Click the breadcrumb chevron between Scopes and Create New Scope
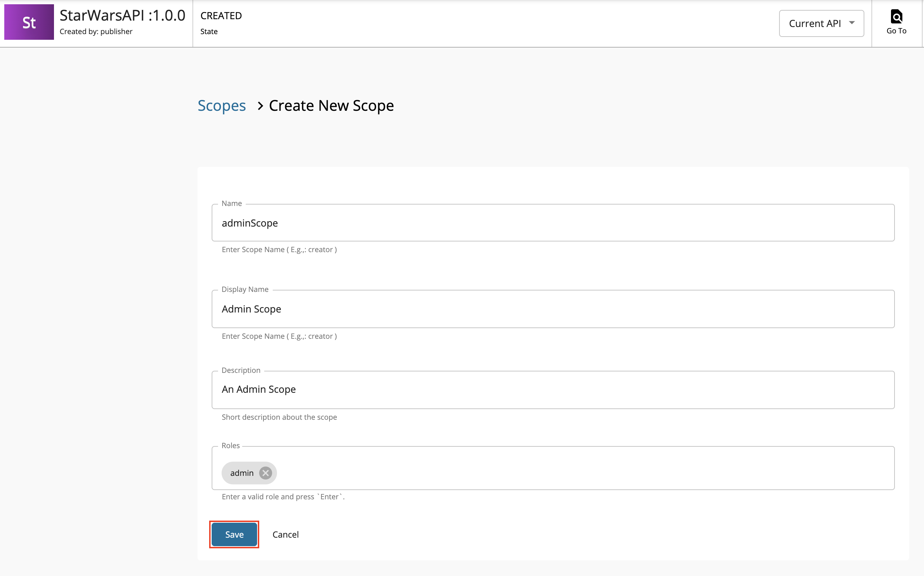924x576 pixels. pyautogui.click(x=260, y=106)
